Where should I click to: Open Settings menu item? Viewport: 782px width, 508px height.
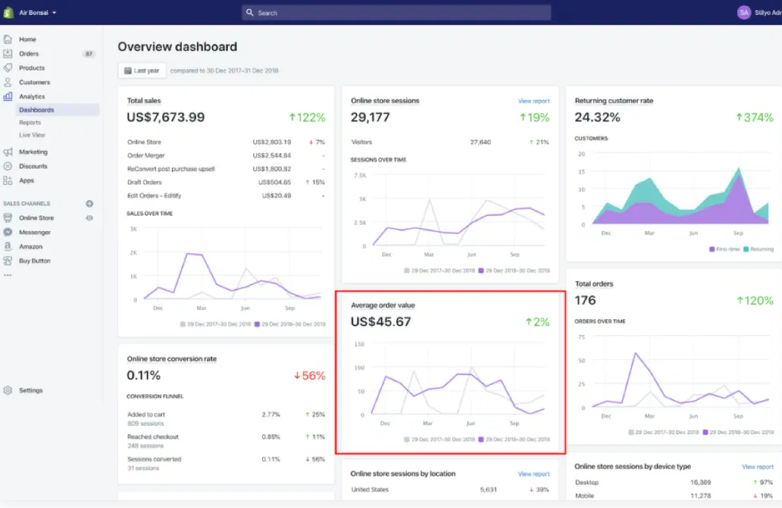click(31, 391)
